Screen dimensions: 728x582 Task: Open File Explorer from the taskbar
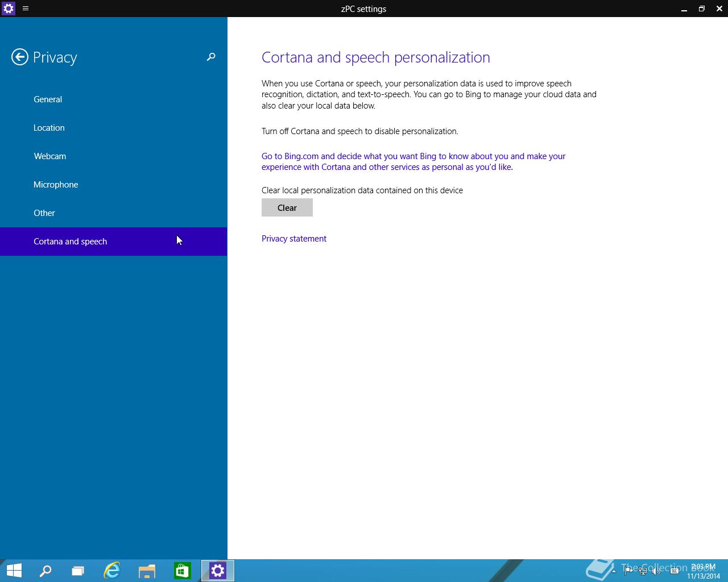click(x=147, y=571)
